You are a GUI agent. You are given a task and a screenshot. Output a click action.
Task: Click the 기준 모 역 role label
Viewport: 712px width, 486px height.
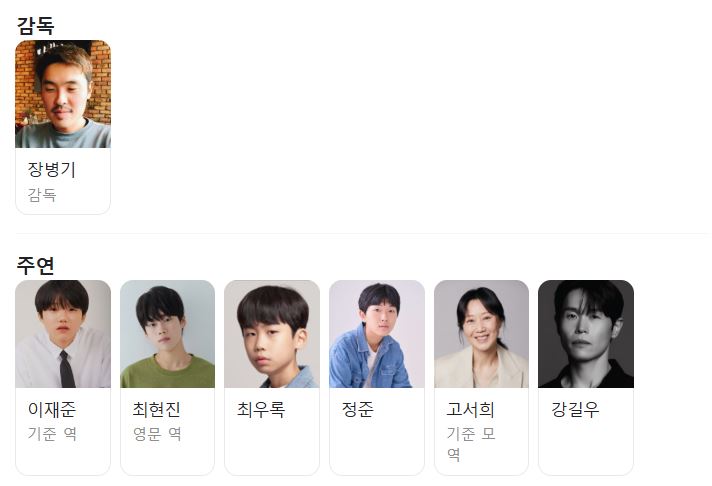pos(470,444)
